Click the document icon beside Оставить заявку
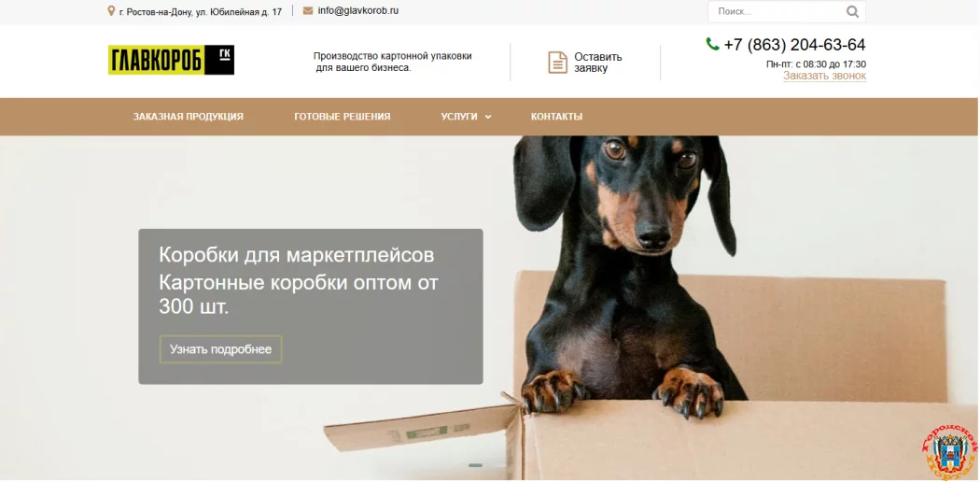 click(557, 62)
